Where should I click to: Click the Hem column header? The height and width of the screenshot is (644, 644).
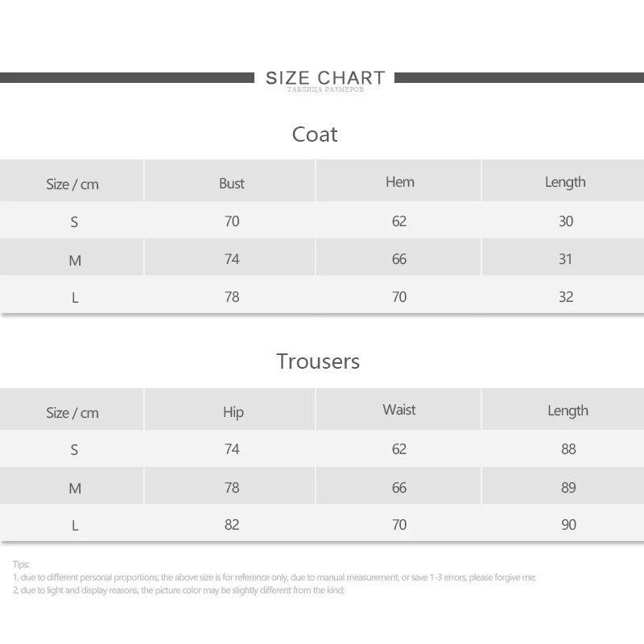[x=399, y=182]
